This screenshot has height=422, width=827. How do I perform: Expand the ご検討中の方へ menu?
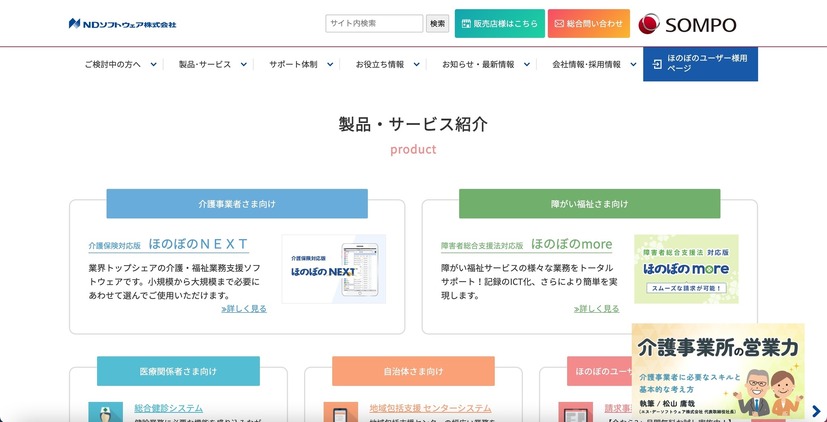pos(120,64)
